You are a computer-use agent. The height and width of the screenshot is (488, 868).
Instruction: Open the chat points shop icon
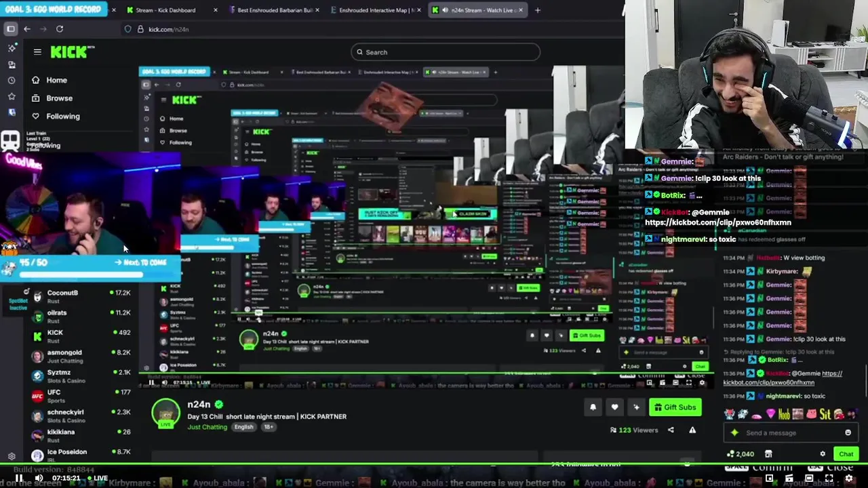tap(768, 454)
